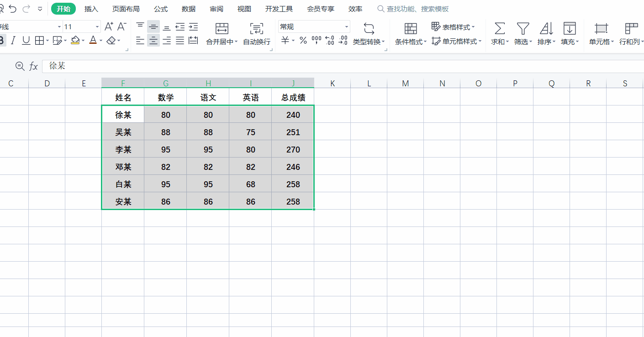Align cell text left
This screenshot has height=337, width=644.
(x=140, y=41)
